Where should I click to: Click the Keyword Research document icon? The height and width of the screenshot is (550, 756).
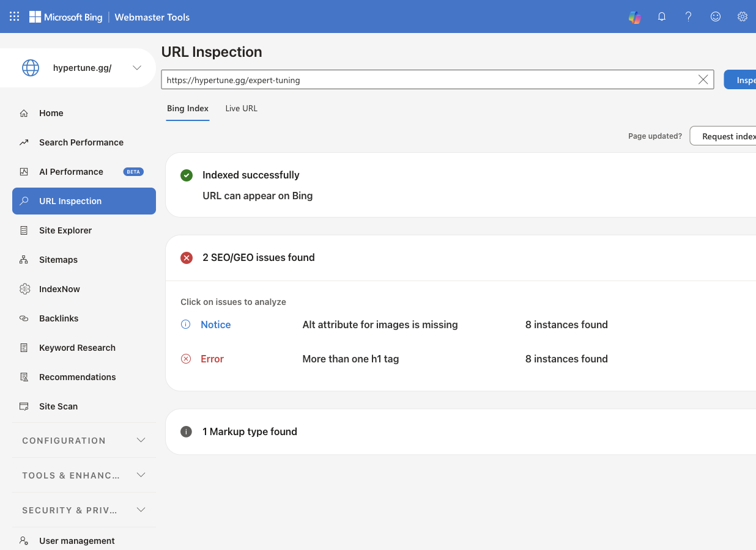point(24,348)
